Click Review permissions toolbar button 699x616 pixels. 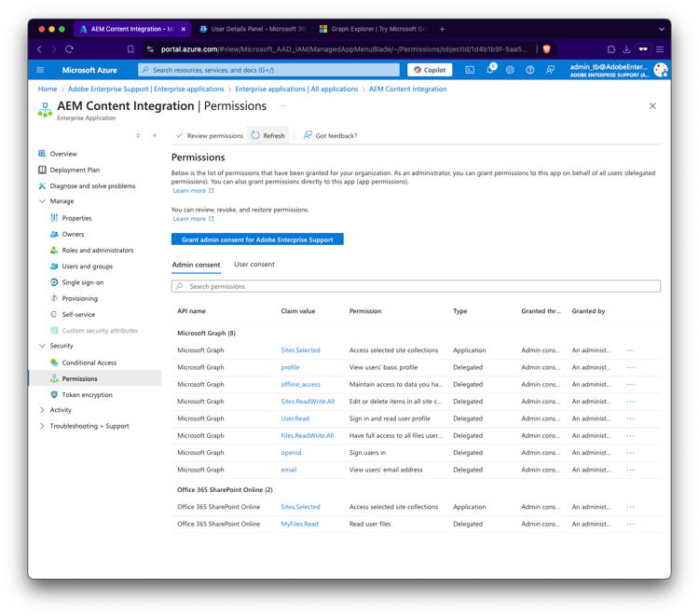point(210,135)
